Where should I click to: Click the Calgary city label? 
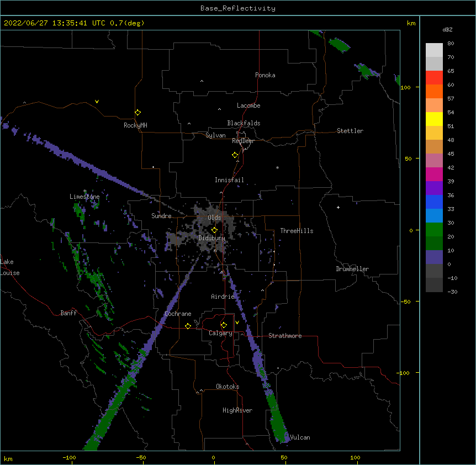click(x=221, y=333)
